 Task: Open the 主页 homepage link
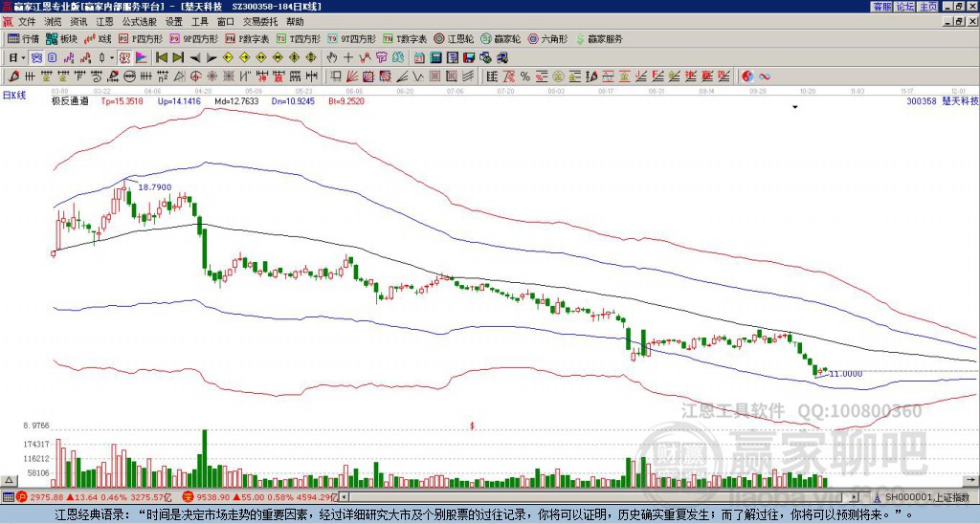(x=928, y=7)
